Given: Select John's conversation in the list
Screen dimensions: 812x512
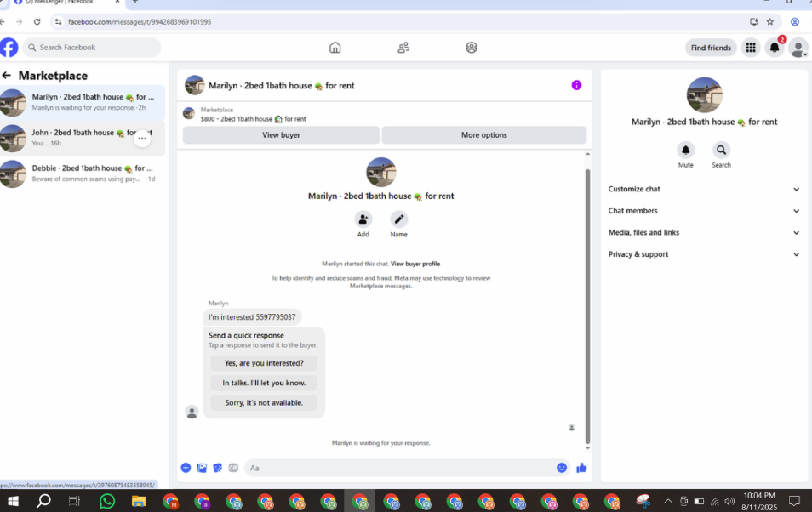Looking at the screenshot, I should [x=83, y=138].
